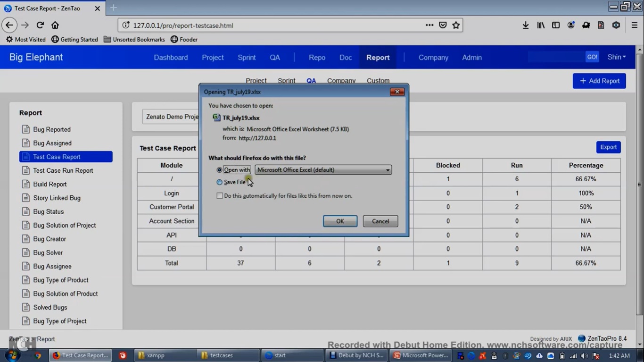Click the Export button
This screenshot has width=644, height=362.
(608, 147)
